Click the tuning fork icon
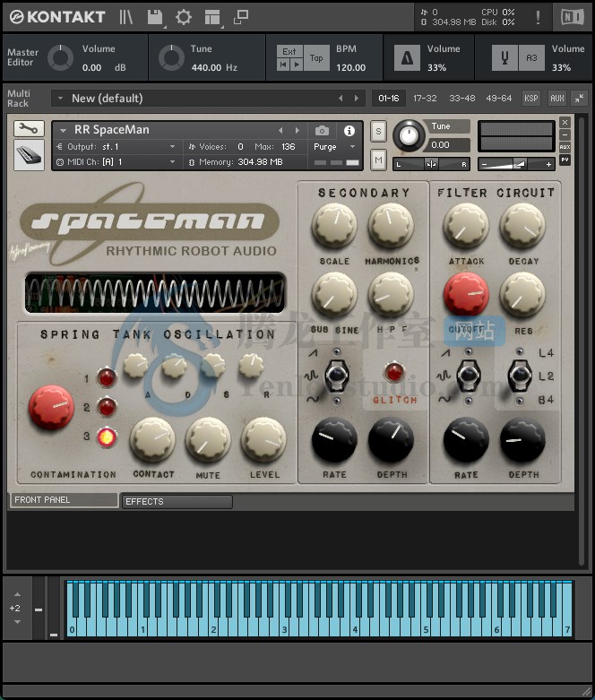 click(x=504, y=58)
